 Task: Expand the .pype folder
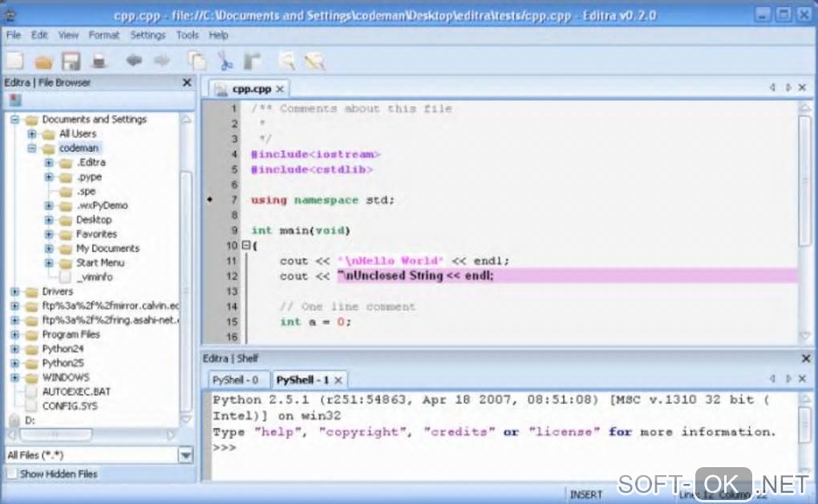[x=49, y=177]
